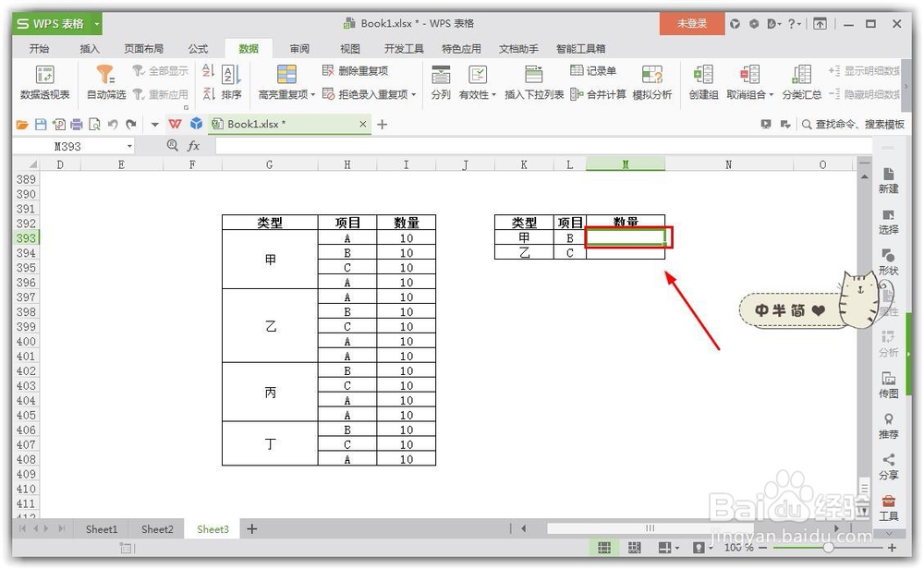
Task: Click the Not Logged In (未登录) button
Action: click(691, 24)
